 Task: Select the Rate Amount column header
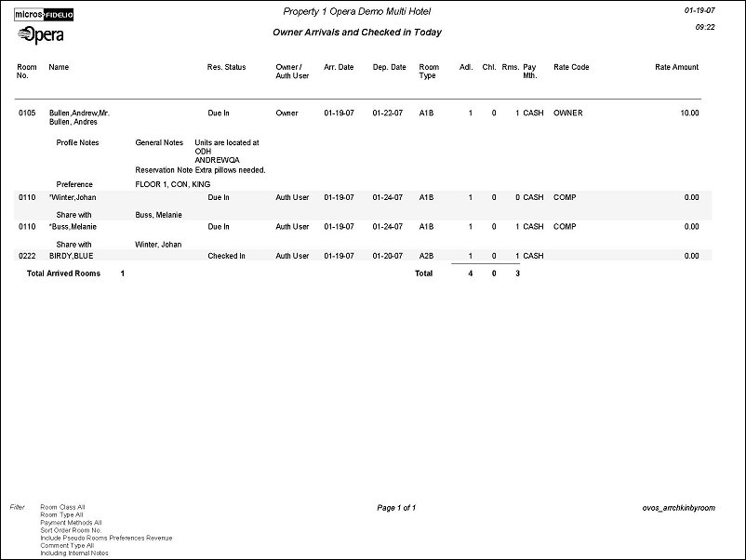[676, 67]
